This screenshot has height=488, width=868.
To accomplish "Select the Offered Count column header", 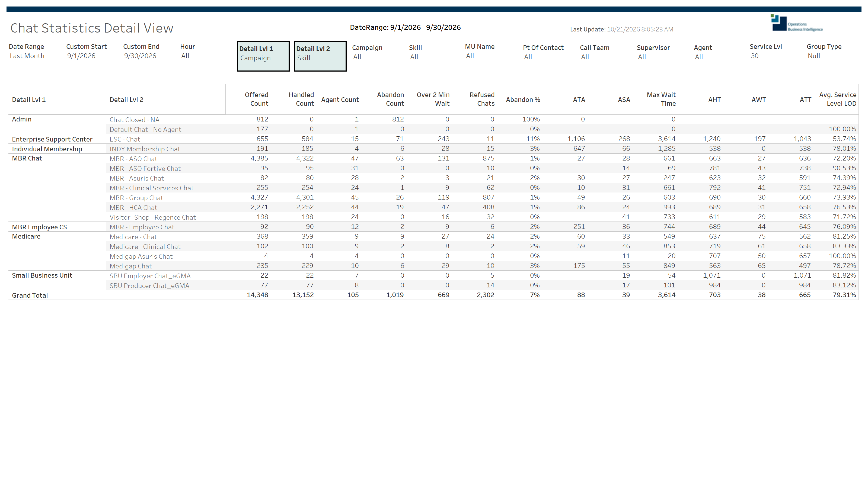I will (x=256, y=99).
